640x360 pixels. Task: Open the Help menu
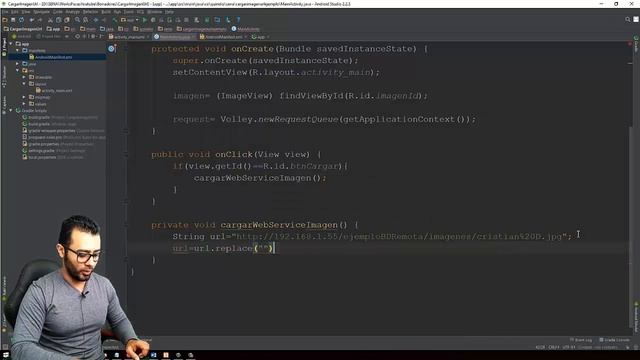169,12
